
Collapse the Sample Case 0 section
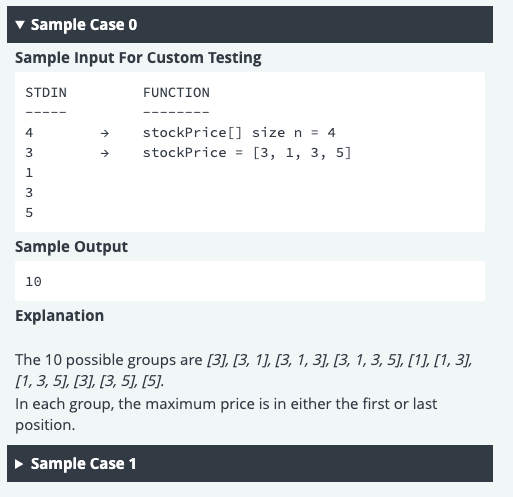pyautogui.click(x=250, y=25)
